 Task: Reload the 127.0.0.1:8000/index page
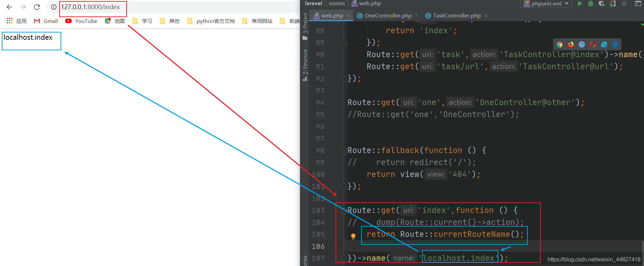point(37,7)
